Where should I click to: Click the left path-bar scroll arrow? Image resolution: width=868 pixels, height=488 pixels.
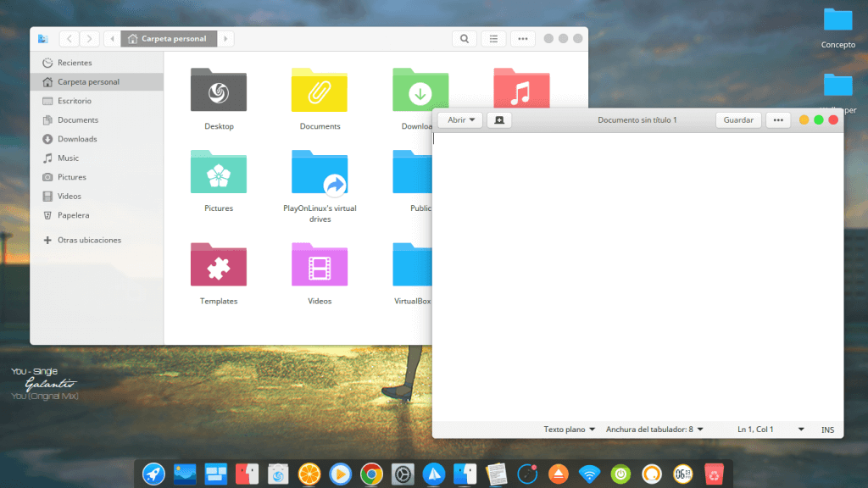113,39
